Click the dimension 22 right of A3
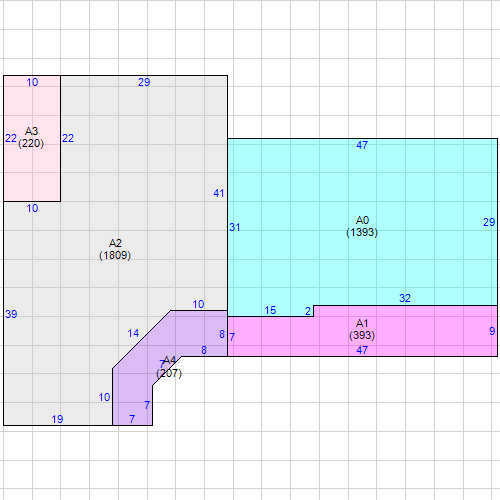500x500 pixels. [x=68, y=138]
